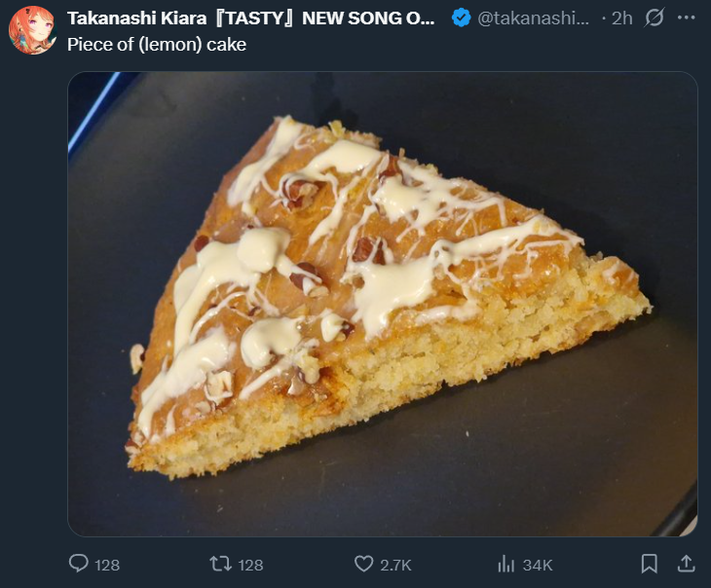Like the lemon cake post with the heart
711x588 pixels.
(363, 564)
